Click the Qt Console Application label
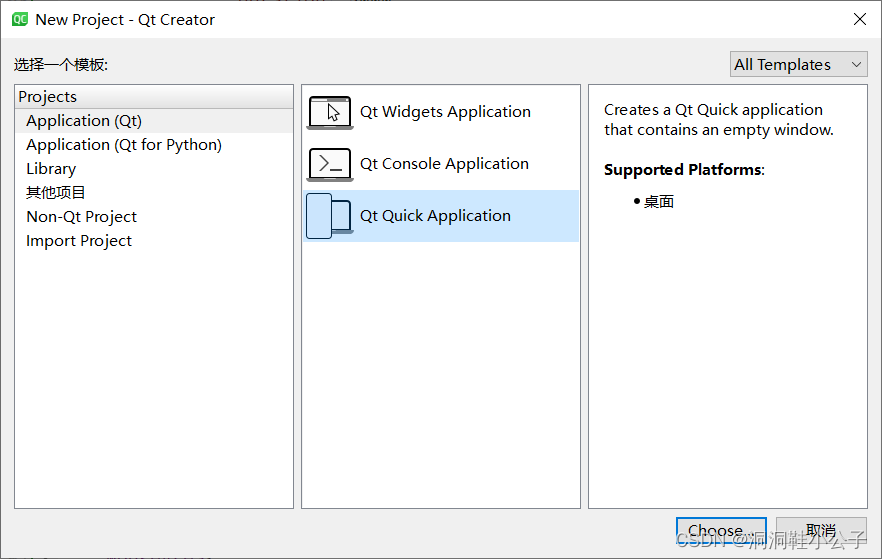The height and width of the screenshot is (559, 882). (444, 164)
